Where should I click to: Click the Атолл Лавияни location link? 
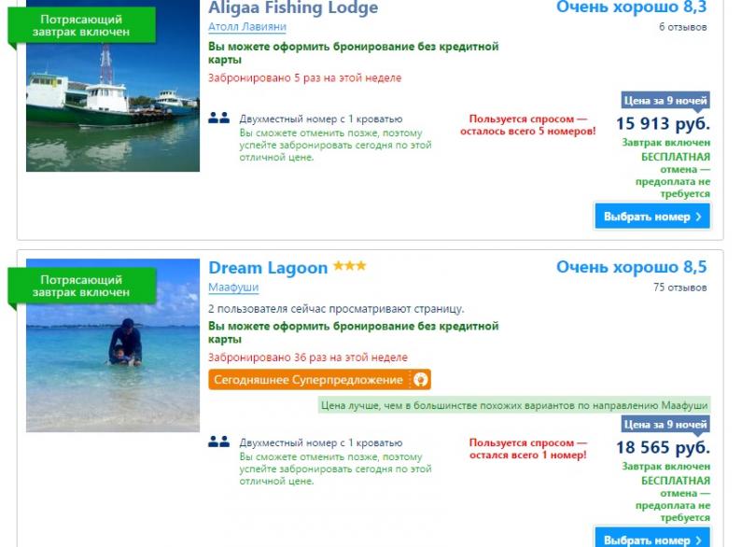(247, 27)
